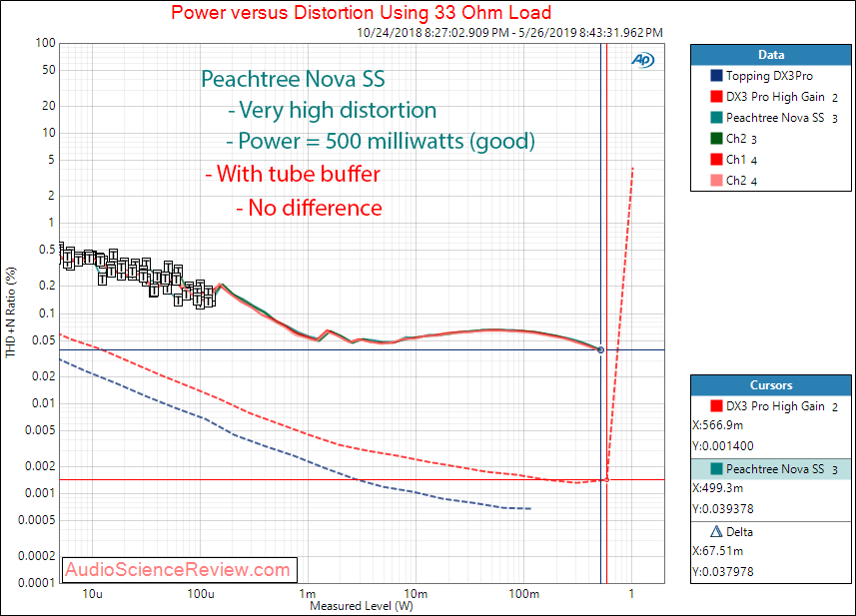Click the Ch1 4 red swatch in legend

coord(716,160)
